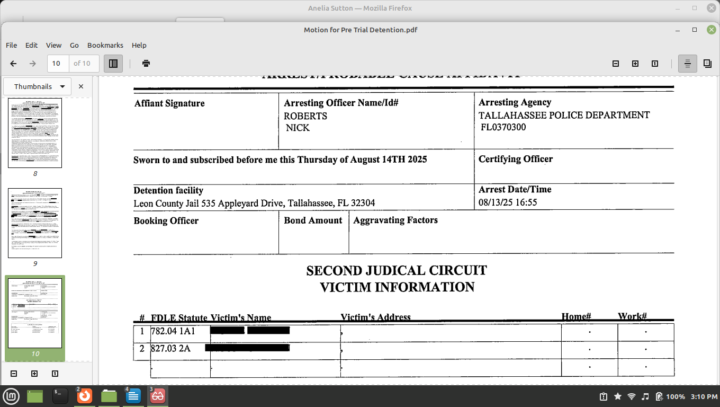Click the officer name 'ROBERTS'
The image size is (720, 407).
305,116
